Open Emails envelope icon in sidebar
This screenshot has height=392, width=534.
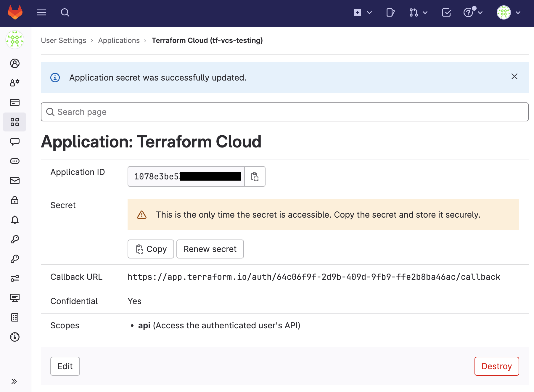tap(15, 181)
